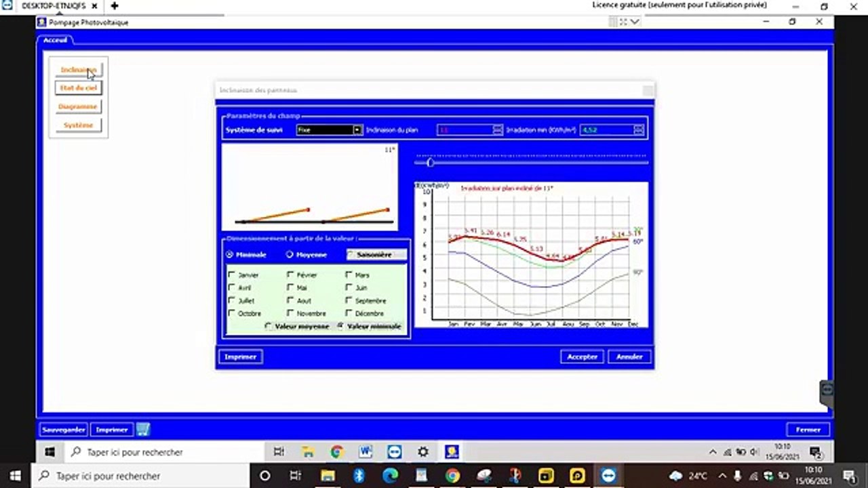Click Imprimer inside the inclination dialog
This screenshot has width=868, height=488.
coord(241,357)
